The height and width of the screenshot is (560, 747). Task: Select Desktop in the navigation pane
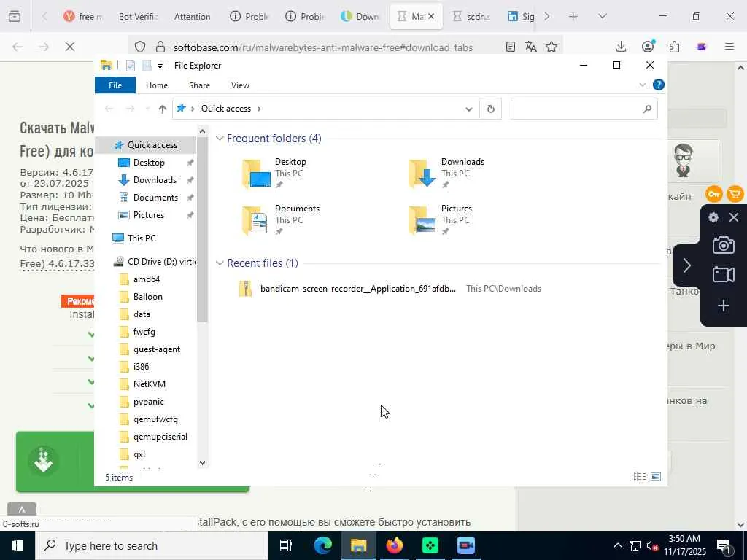point(149,163)
